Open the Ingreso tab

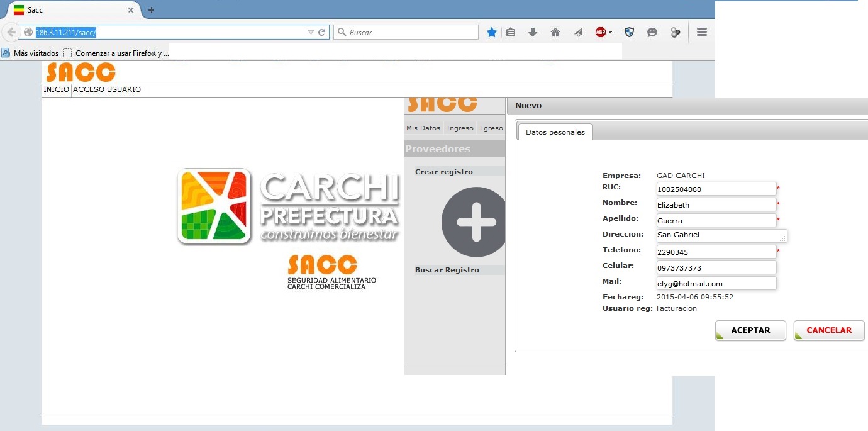[460, 128]
